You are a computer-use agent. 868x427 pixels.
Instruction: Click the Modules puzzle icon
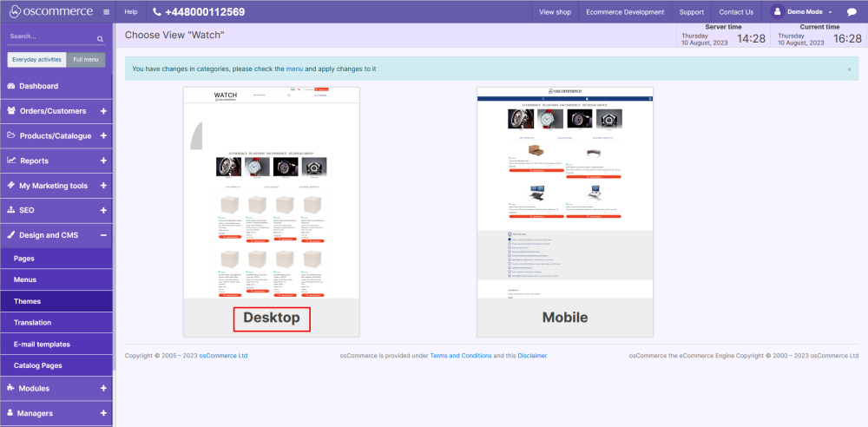(x=11, y=388)
